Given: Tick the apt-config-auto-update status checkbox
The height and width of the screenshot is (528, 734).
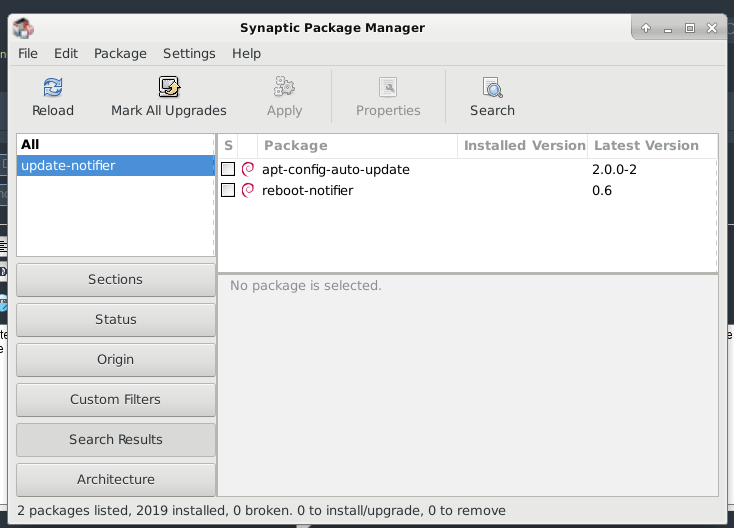Looking at the screenshot, I should click(228, 169).
